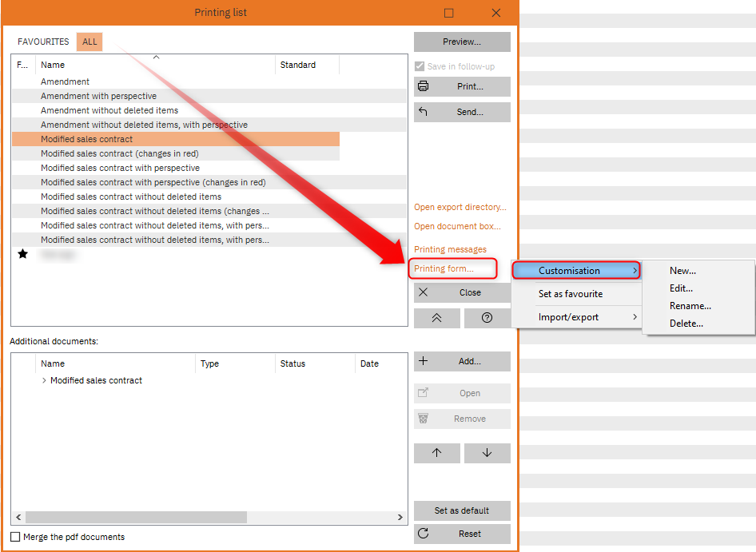Select Modified sales contract (changes in red)
The height and width of the screenshot is (552, 756).
click(176, 153)
